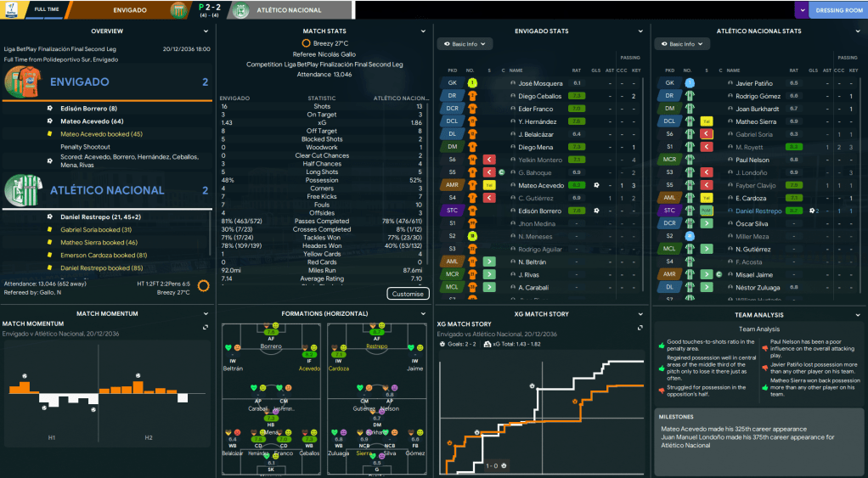The width and height of the screenshot is (868, 478).
Task: Open the Match Stats panel dropdown chevron
Action: [x=422, y=31]
